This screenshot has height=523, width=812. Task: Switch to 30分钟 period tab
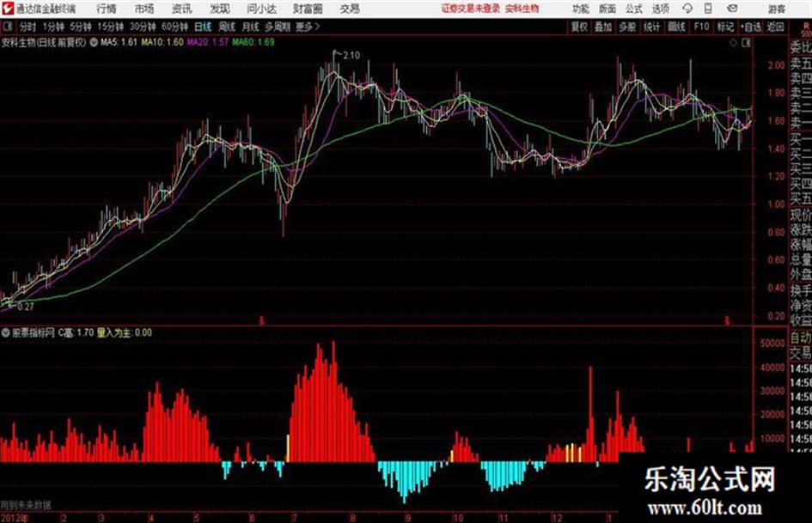pos(143,27)
